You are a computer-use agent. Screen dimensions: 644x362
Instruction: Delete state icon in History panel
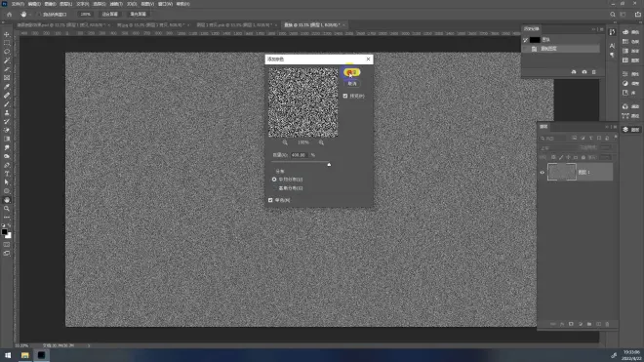pos(594,72)
